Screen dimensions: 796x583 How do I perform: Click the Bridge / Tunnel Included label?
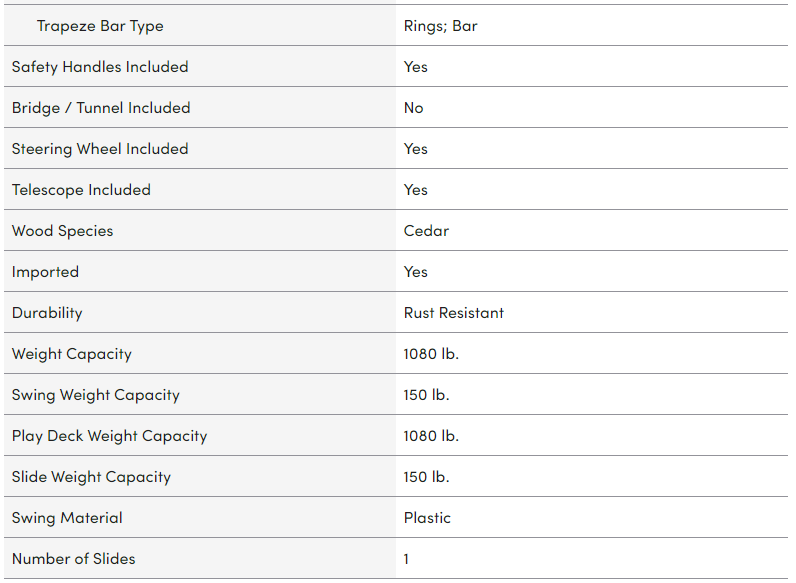pyautogui.click(x=101, y=108)
